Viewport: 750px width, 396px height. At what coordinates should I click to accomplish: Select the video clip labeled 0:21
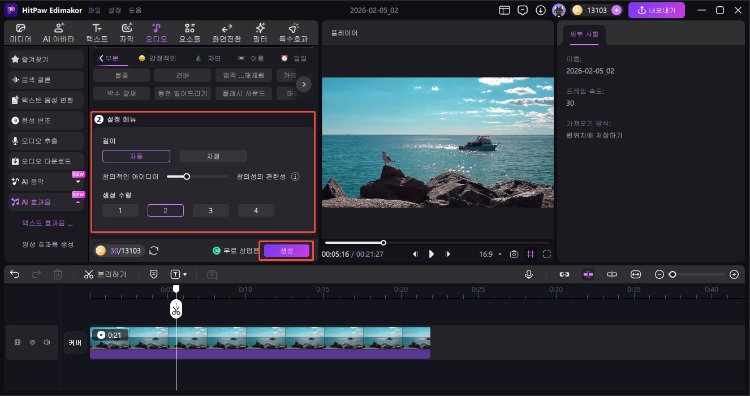tap(260, 338)
